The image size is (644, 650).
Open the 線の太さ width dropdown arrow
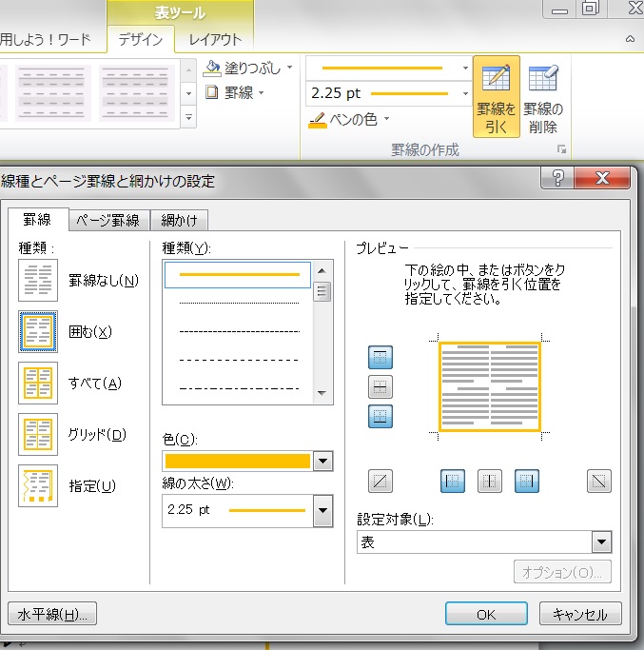[x=323, y=511]
